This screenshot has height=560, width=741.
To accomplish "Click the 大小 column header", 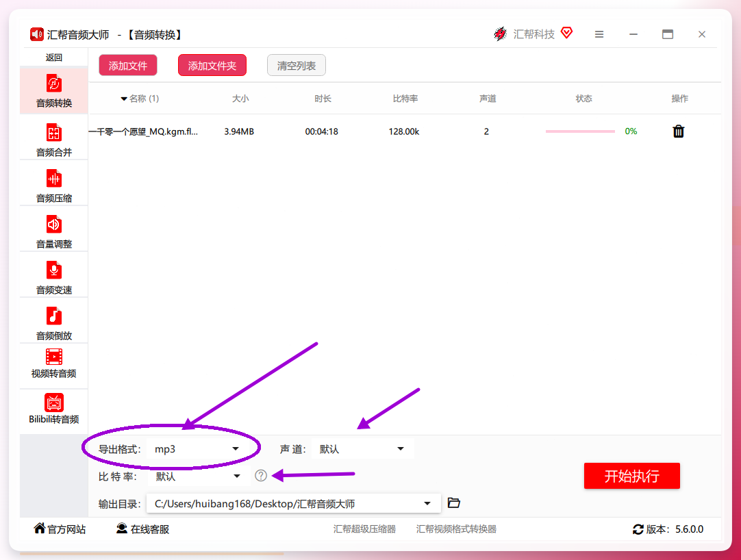I will [240, 99].
